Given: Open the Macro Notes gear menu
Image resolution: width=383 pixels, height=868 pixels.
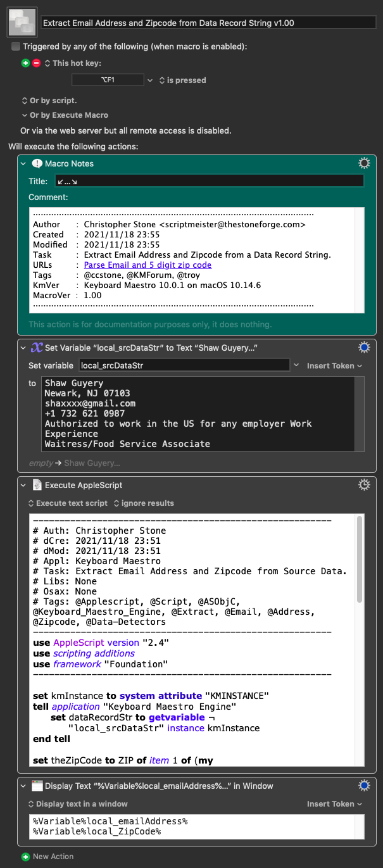Looking at the screenshot, I should 364,163.
